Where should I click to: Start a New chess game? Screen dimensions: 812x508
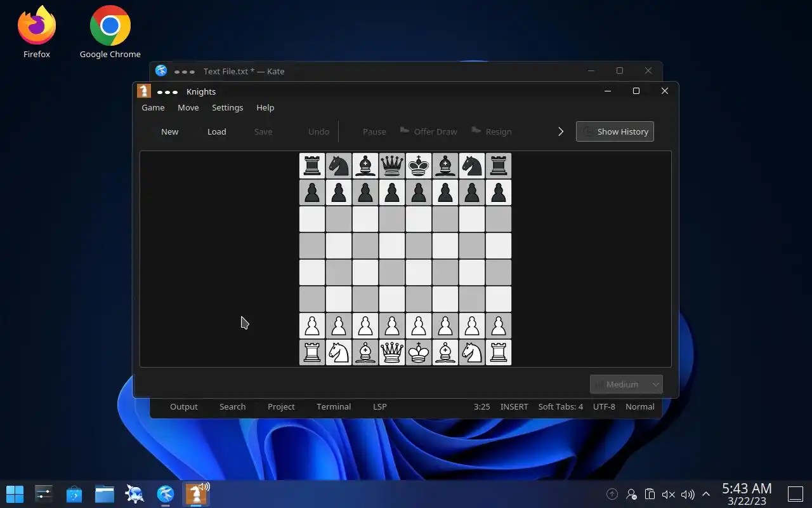(x=169, y=131)
